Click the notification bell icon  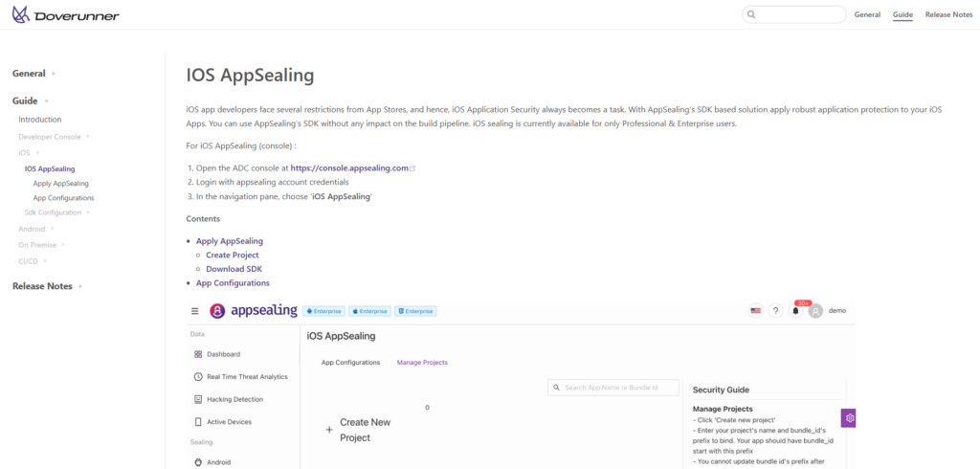(794, 311)
